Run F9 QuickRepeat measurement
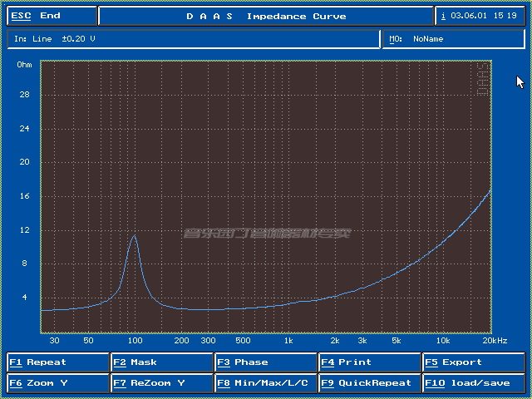Image resolution: width=532 pixels, height=399 pixels. click(370, 383)
